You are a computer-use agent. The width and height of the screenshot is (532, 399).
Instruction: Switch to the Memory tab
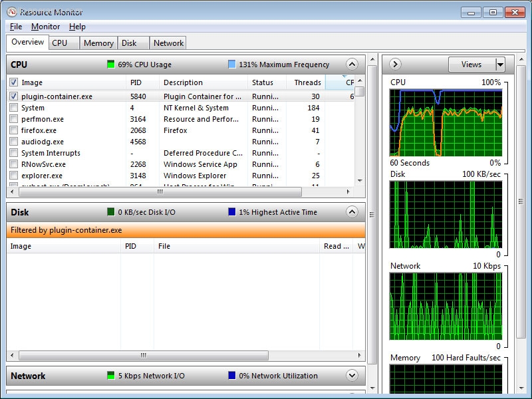pyautogui.click(x=98, y=43)
